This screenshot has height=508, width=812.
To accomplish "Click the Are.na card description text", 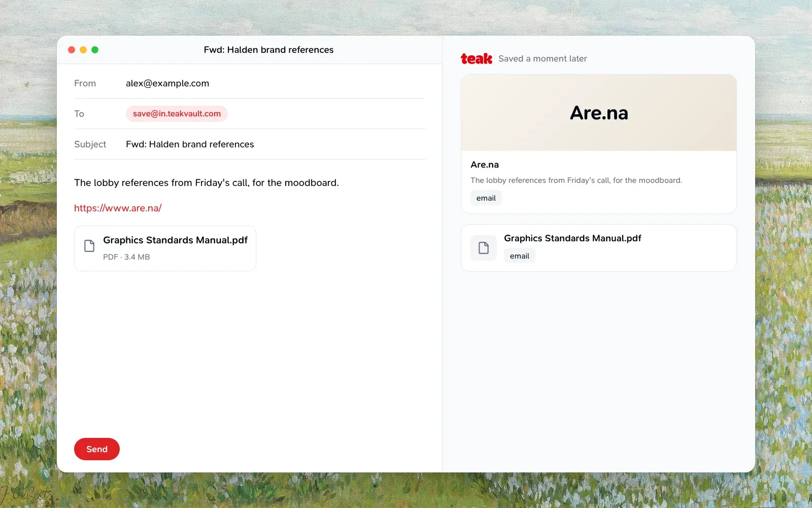I will [577, 180].
